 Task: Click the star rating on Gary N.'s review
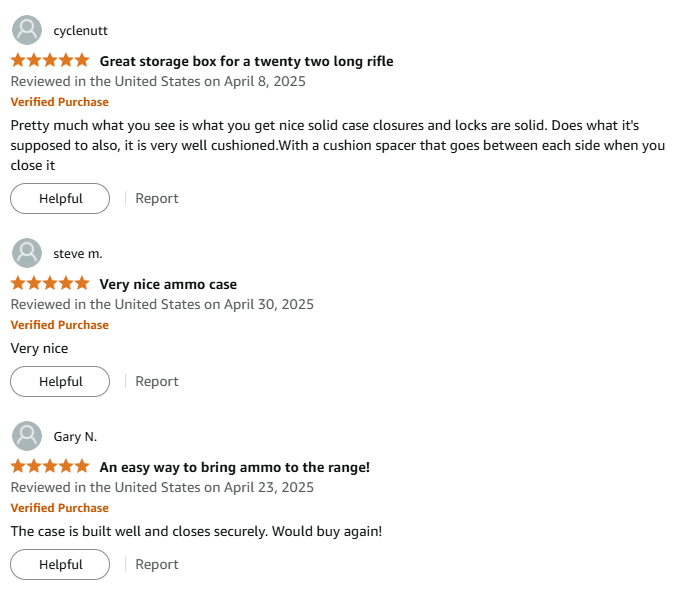[x=50, y=466]
